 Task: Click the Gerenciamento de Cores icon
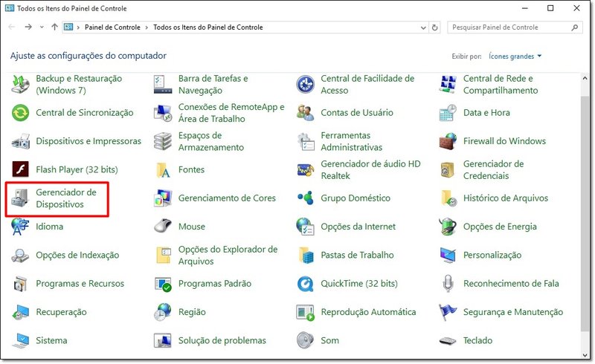click(x=163, y=198)
